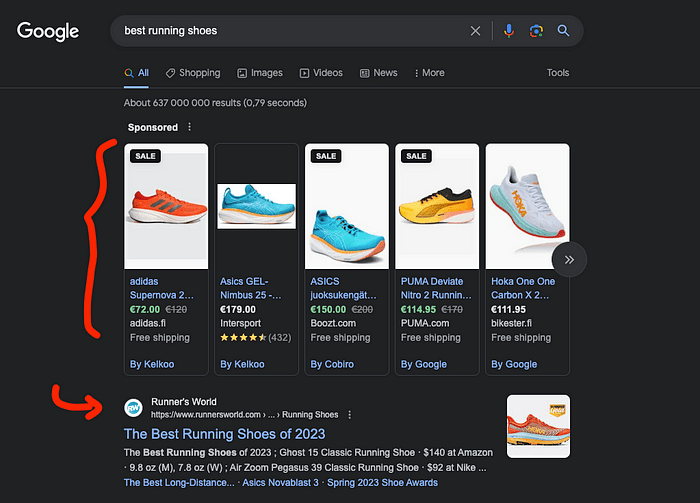Screen dimensions: 700x503
Task: Click the star rating (432) on Asics card
Action: (x=255, y=337)
